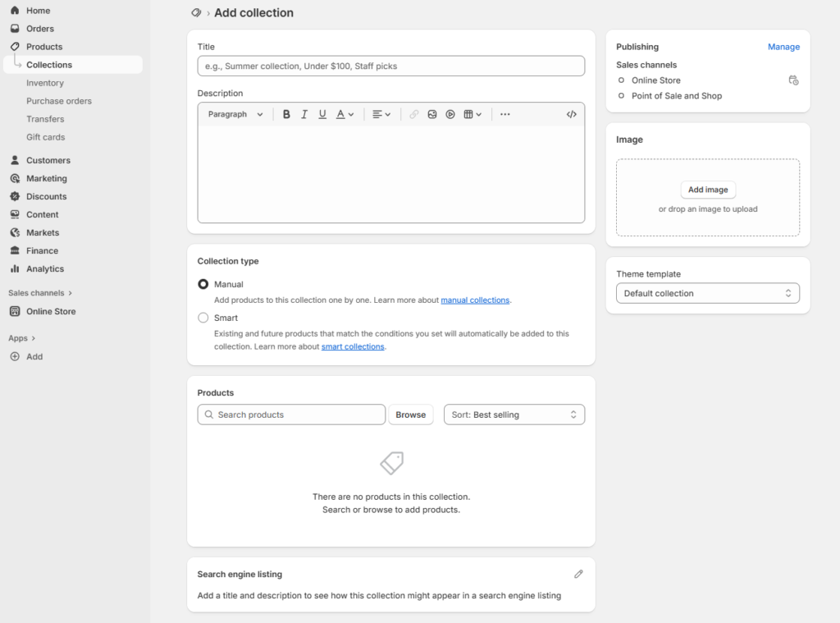This screenshot has height=623, width=840.
Task: Open Discounts in the sidebar
Action: tap(46, 197)
